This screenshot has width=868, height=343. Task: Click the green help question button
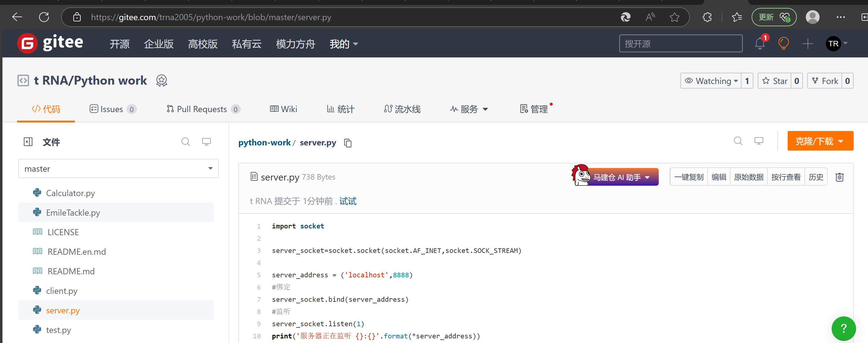click(x=843, y=328)
